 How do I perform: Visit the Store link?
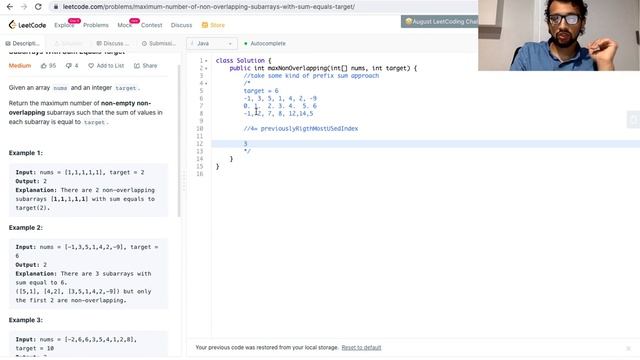[x=218, y=25]
